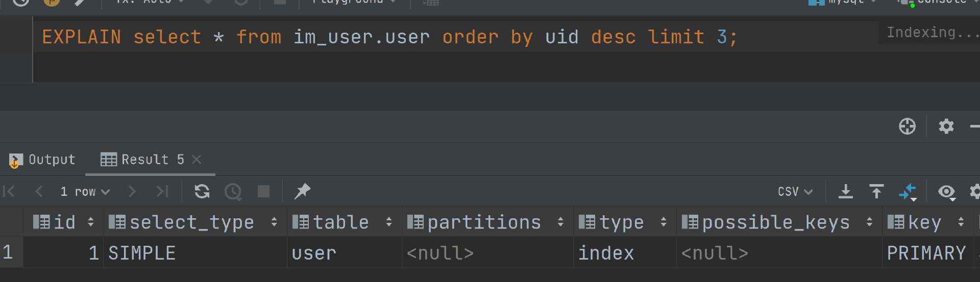
Task: Click the crosshair navigate icon
Action: tap(907, 126)
